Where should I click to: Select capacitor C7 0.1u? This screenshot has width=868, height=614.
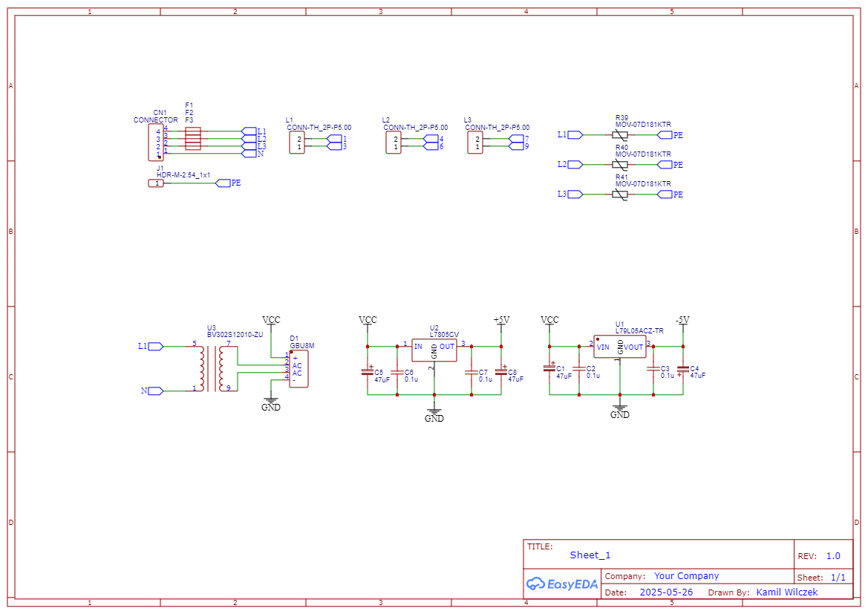point(471,372)
